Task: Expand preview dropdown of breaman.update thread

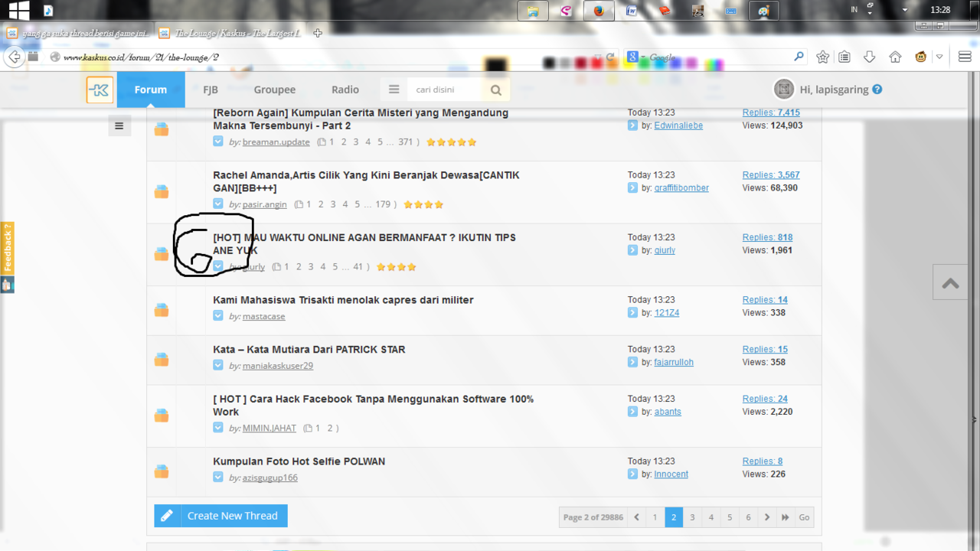Action: pyautogui.click(x=218, y=142)
